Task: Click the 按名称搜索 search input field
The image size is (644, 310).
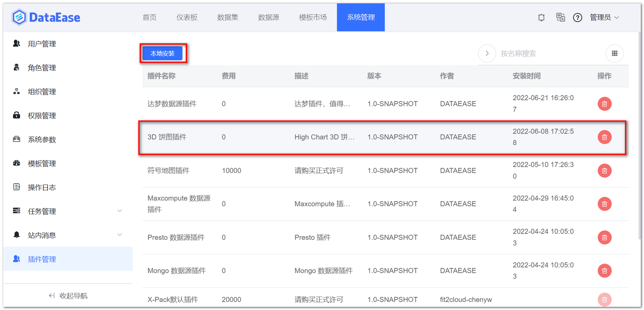Action: pyautogui.click(x=519, y=53)
